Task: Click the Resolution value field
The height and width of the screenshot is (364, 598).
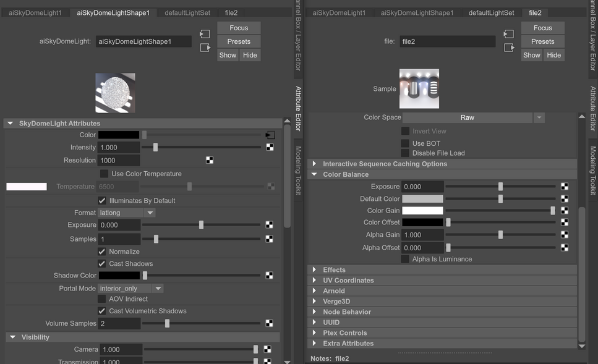Action: point(119,160)
